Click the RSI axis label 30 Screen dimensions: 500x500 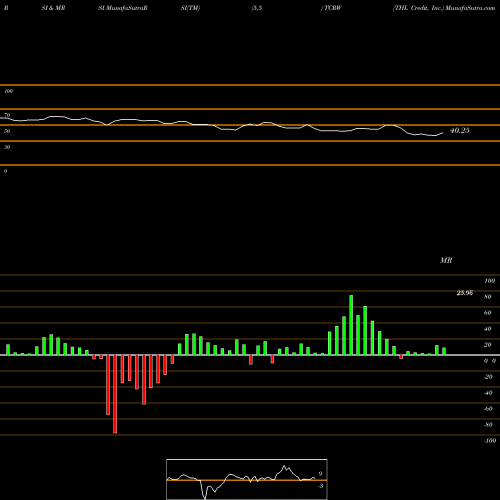(7, 147)
